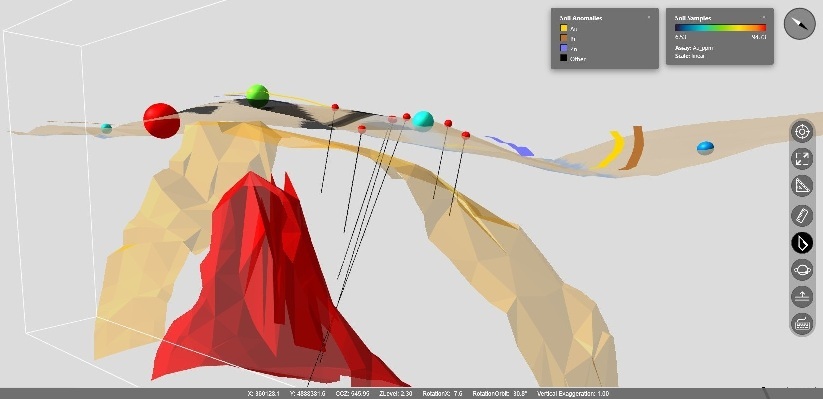Close the Soil Samples legend panel
This screenshot has width=823, height=399.
(764, 17)
